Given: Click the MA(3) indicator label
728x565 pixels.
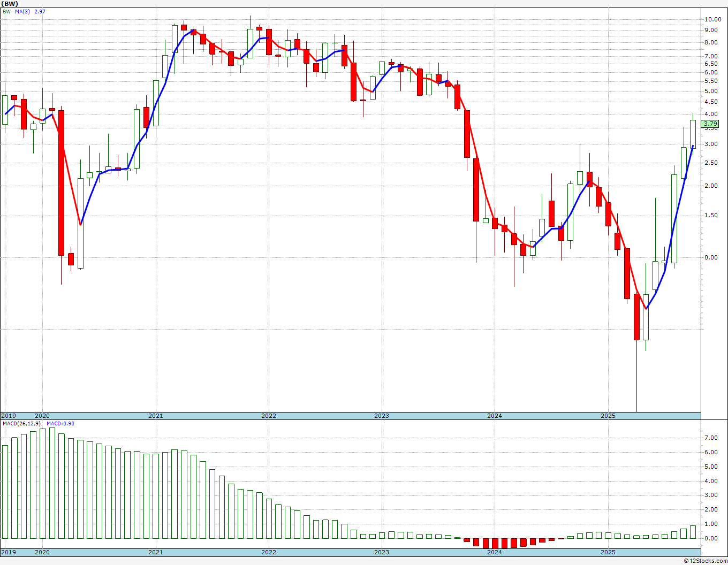Looking at the screenshot, I should (22, 11).
